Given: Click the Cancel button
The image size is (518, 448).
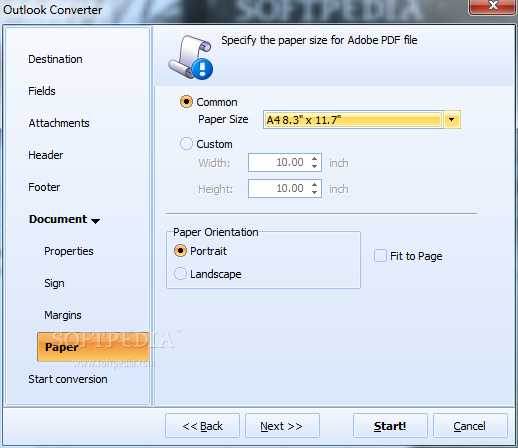Looking at the screenshot, I should click(x=470, y=426).
